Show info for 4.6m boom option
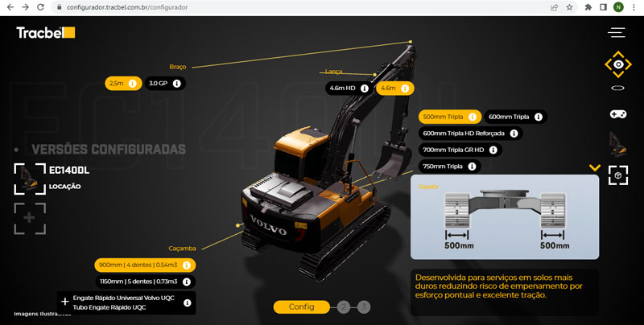This screenshot has height=325, width=644. 405,88
